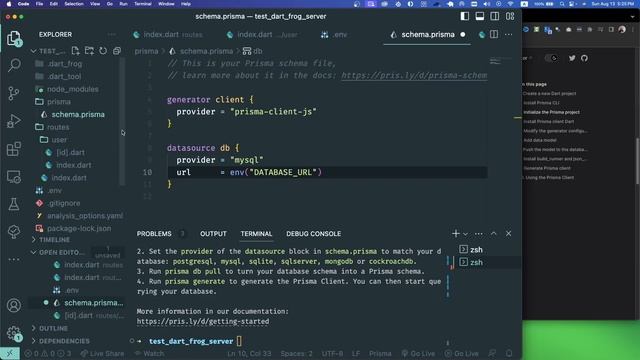Click Generate Prisma client link in browser
Viewport: 640px width, 360px height.
tap(547, 168)
